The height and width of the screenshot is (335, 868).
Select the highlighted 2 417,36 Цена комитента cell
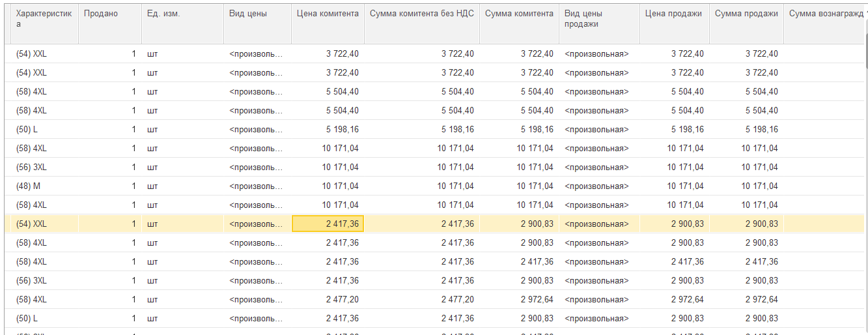pos(328,224)
